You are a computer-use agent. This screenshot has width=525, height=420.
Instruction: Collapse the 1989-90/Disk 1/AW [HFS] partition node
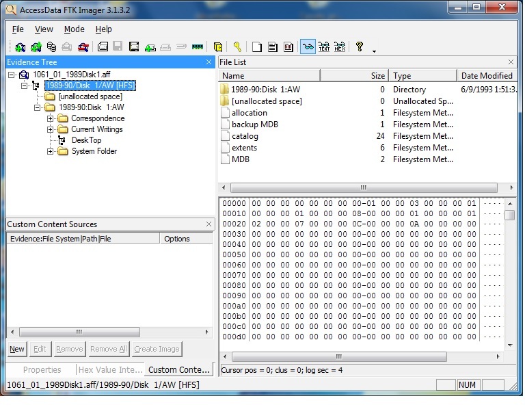[x=24, y=86]
